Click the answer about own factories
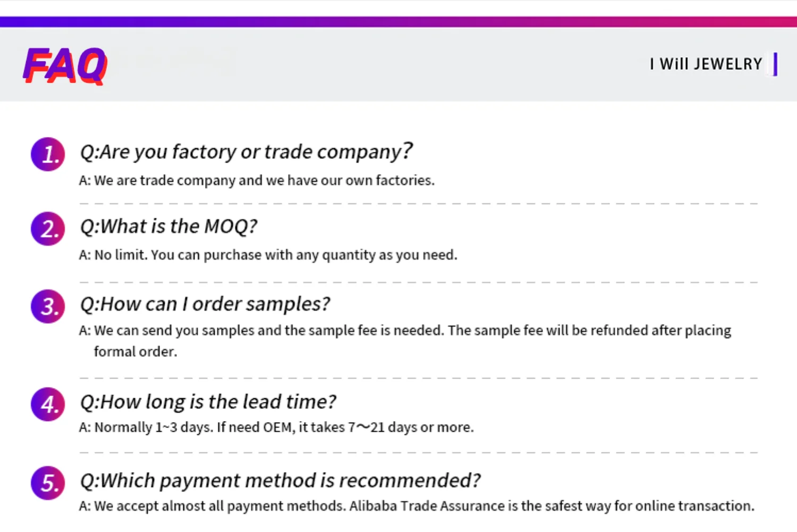Screen dimensions: 797x532 [x=257, y=181]
